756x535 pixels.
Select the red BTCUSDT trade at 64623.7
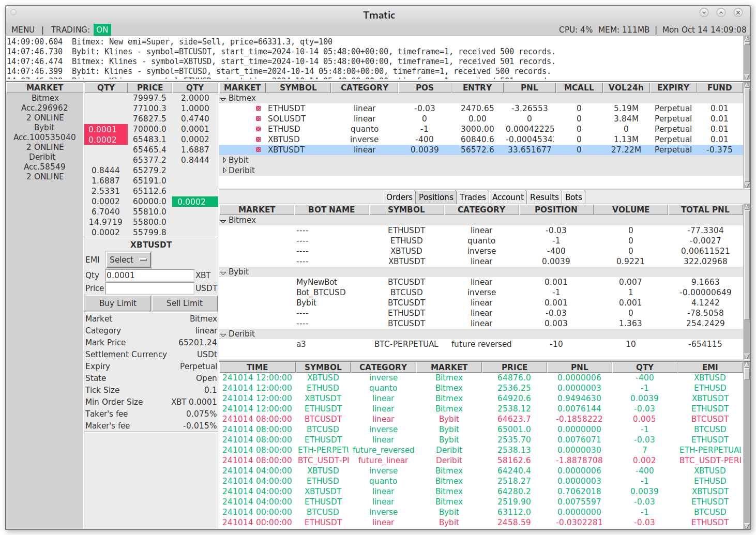(x=481, y=419)
